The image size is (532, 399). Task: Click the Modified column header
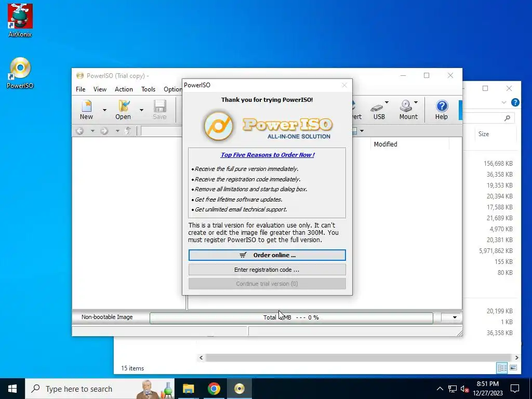[409, 144]
